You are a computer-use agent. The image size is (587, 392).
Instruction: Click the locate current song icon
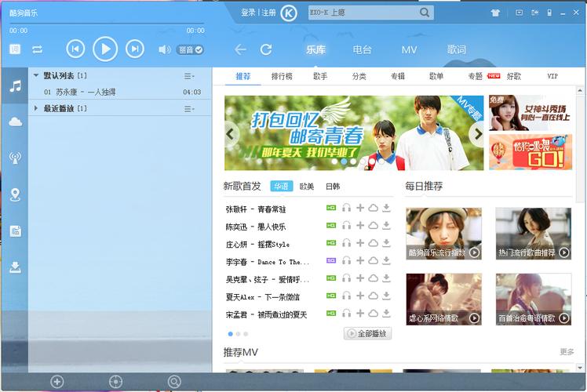coord(115,382)
